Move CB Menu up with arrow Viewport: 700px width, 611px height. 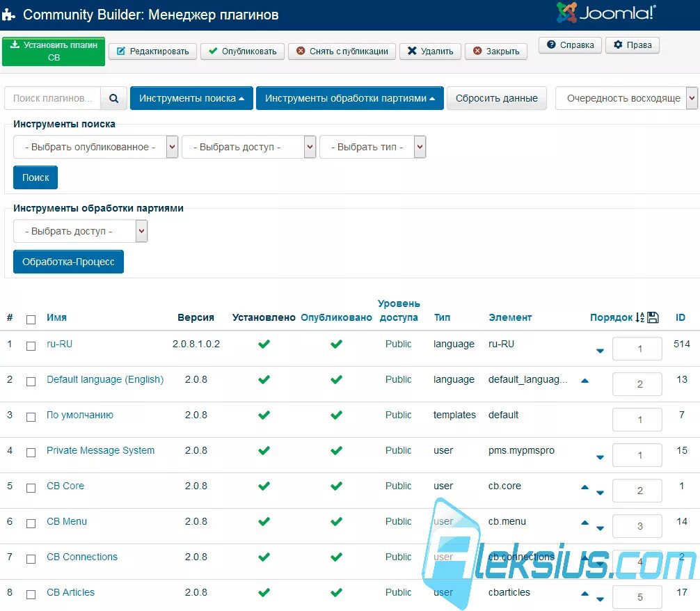[x=584, y=523]
